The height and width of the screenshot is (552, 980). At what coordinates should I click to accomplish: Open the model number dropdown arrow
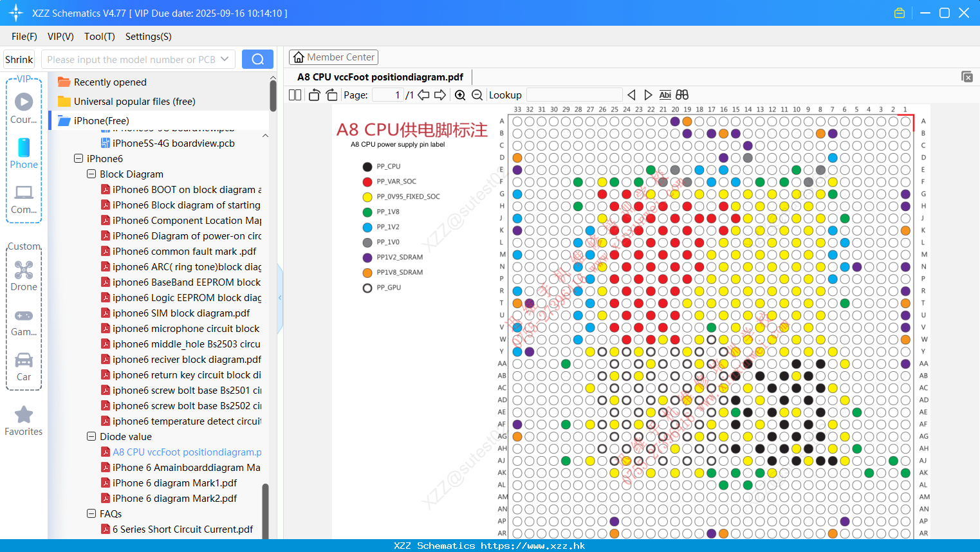pyautogui.click(x=225, y=59)
